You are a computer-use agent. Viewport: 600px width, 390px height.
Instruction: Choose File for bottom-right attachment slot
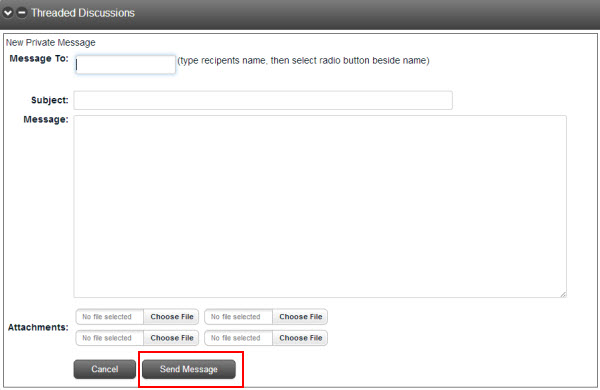(300, 338)
